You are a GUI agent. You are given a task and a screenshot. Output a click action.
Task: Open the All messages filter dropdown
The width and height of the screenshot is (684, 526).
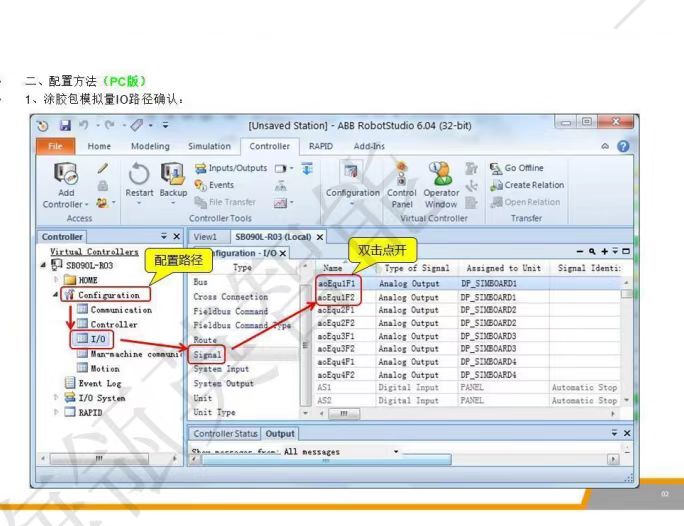click(396, 451)
